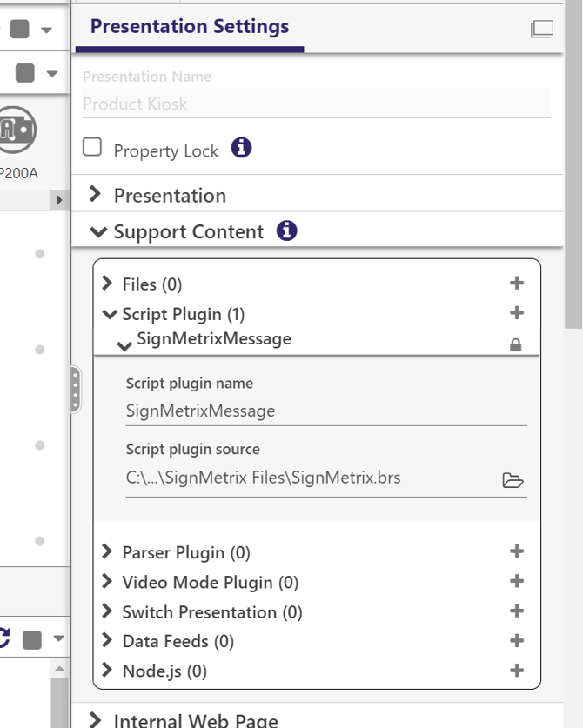Add a new Parser Plugin
Image resolution: width=583 pixels, height=728 pixels.
[x=517, y=551]
